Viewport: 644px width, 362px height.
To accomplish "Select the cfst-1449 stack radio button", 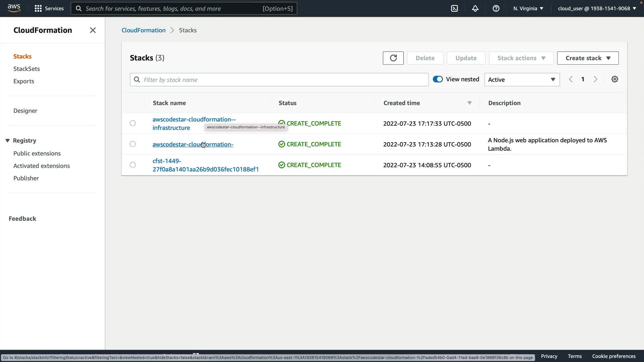I will (133, 165).
